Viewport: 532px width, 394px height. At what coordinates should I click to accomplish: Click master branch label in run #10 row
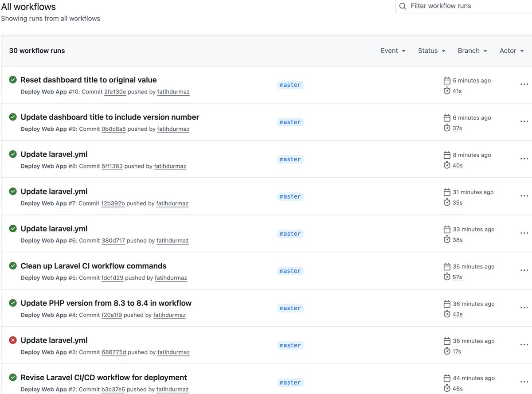290,85
